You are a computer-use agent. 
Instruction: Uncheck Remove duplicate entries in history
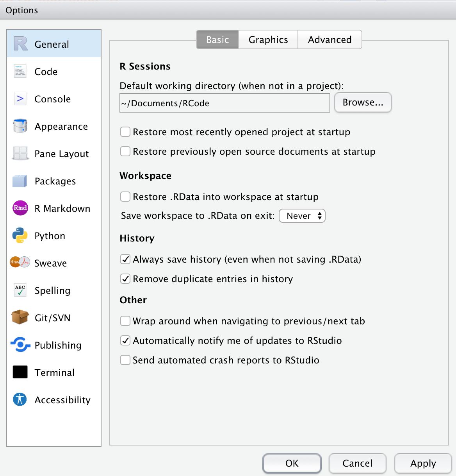[x=125, y=279]
